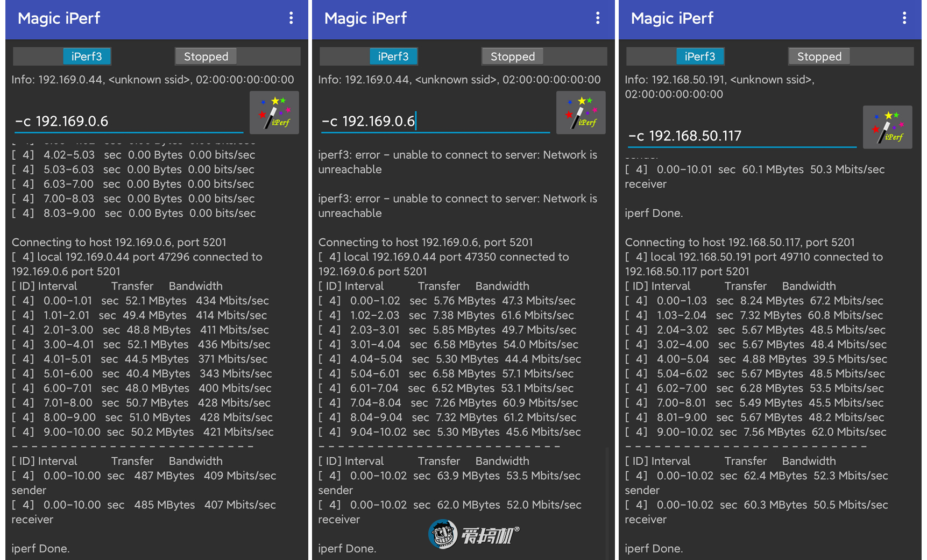This screenshot has width=927, height=560.
Task: Select row showing 414 Mbits/sec
Action: (139, 315)
